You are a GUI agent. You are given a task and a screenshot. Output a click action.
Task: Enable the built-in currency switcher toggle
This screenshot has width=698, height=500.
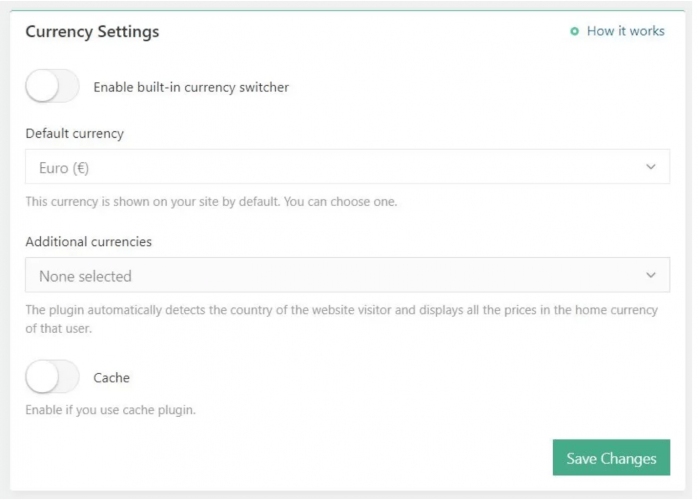tap(52, 87)
